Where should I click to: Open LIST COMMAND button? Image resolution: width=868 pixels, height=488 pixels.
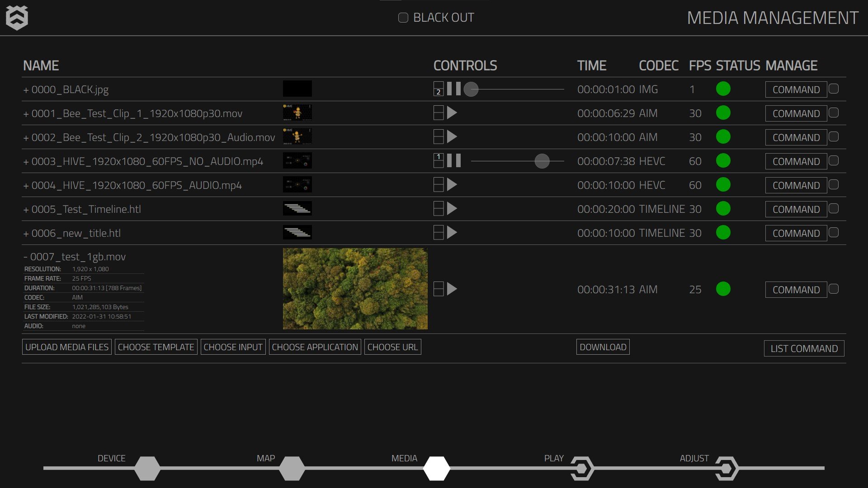coord(804,348)
